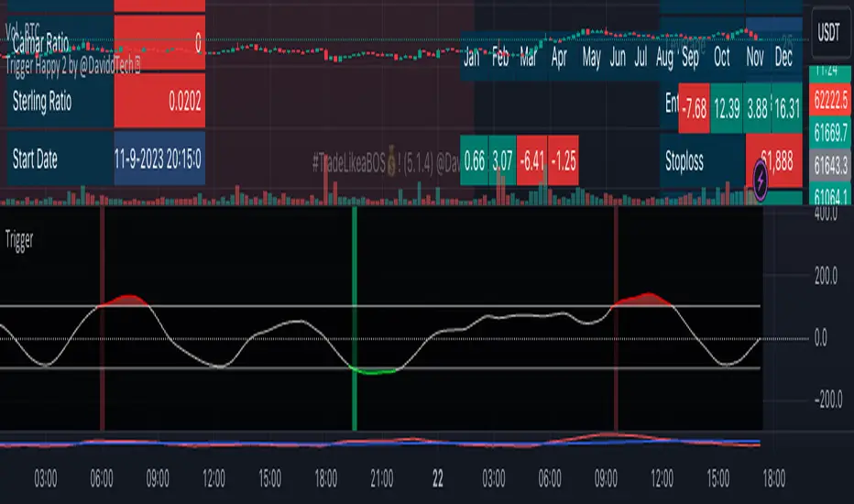
Task: Click the 200.0 oscillator scale value
Action: 826,276
